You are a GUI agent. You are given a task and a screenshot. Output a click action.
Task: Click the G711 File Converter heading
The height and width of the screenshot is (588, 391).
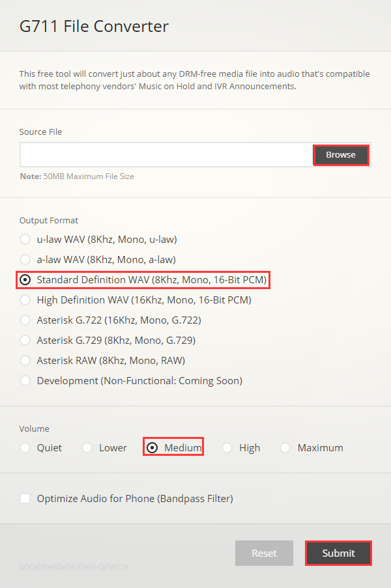pyautogui.click(x=94, y=26)
